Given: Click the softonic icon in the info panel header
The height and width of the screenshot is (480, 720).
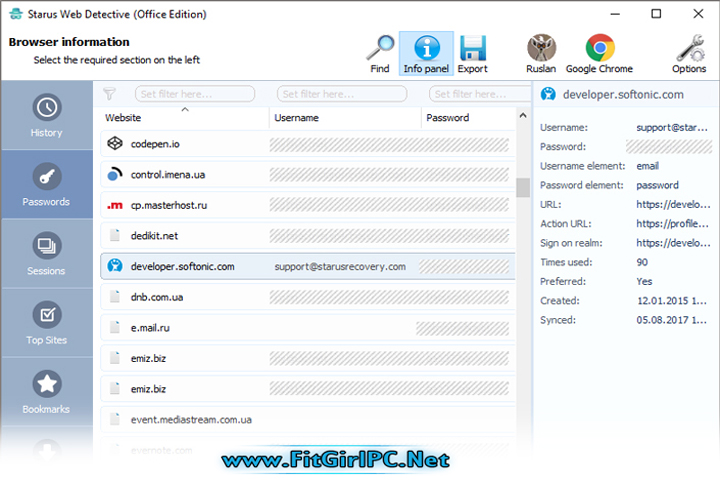Looking at the screenshot, I should 548,94.
